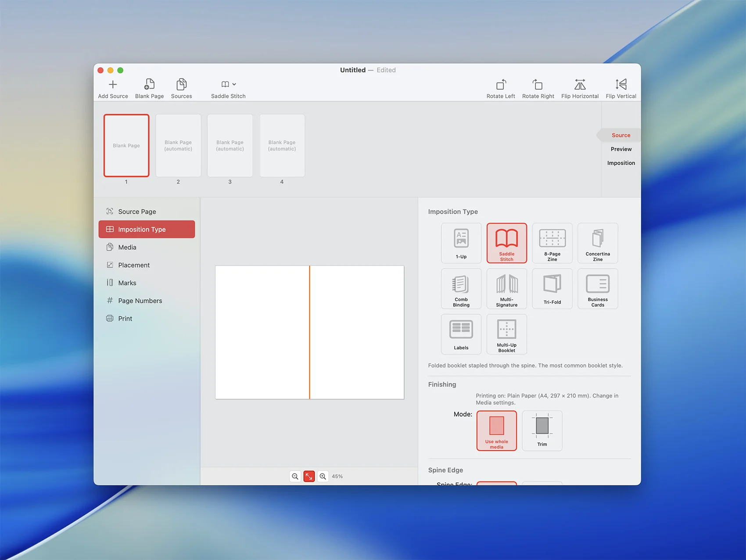Click the Rotate Right icon
The height and width of the screenshot is (560, 746).
(x=538, y=85)
